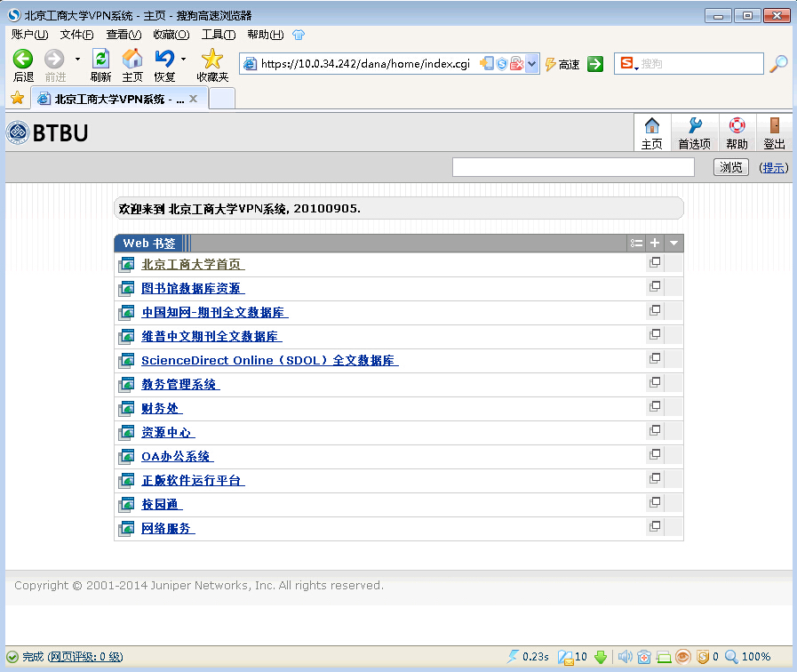This screenshot has width=797, height=672.
Task: Open 校园通 bookmark link
Action: [x=162, y=504]
